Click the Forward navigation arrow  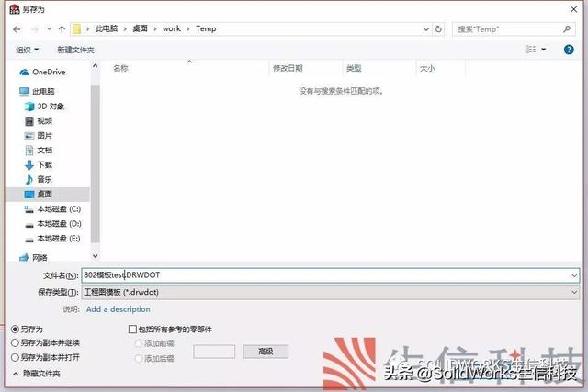click(x=35, y=29)
